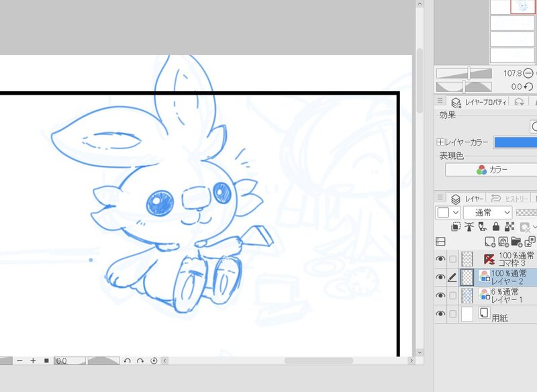The height and width of the screenshot is (392, 537).
Task: Click カラー expression color button
Action: (491, 170)
